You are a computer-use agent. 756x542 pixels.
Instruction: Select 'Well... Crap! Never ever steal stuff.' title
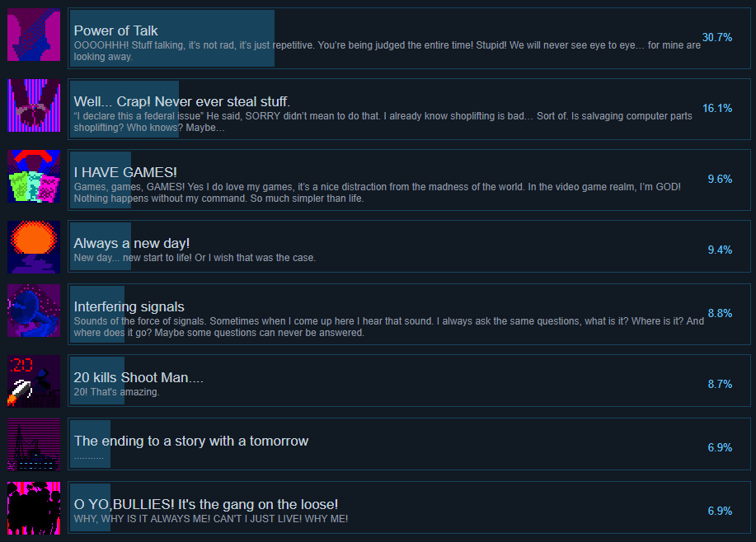(x=181, y=101)
